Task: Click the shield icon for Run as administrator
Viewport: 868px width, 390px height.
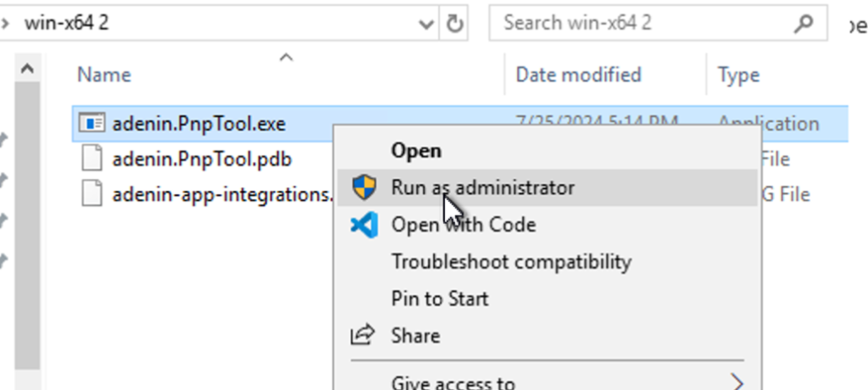Action: 364,187
